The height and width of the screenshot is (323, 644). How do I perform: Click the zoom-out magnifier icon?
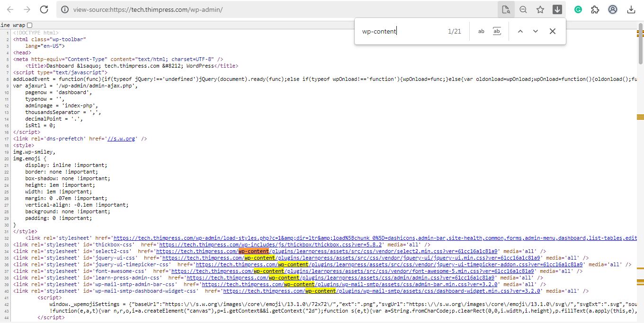(x=523, y=9)
